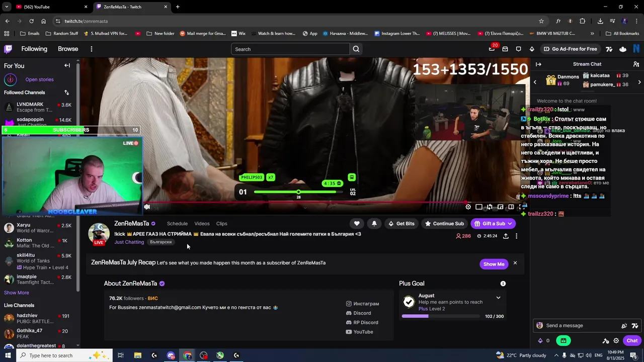Open Just Chatting category link

(x=129, y=242)
